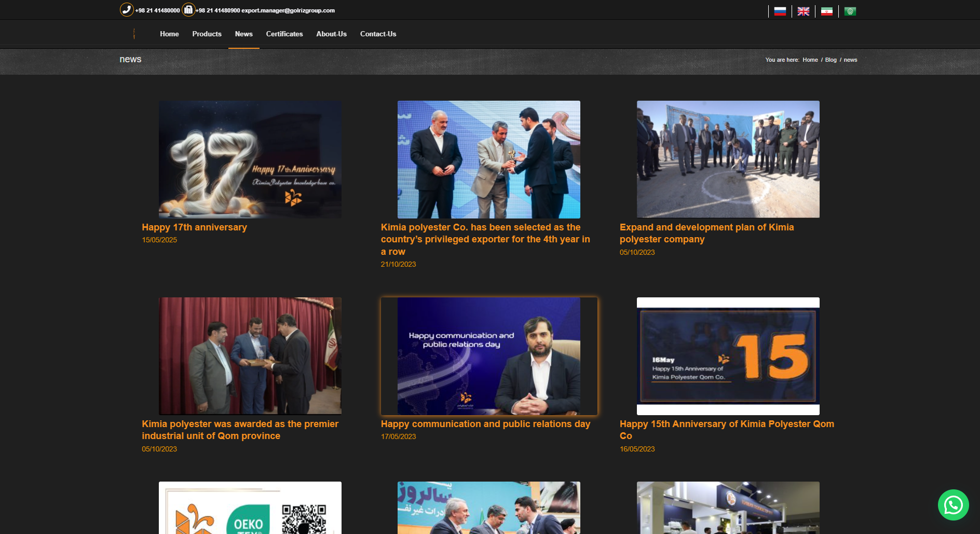Image resolution: width=980 pixels, height=534 pixels.
Task: Click the Home menu item
Action: [169, 34]
